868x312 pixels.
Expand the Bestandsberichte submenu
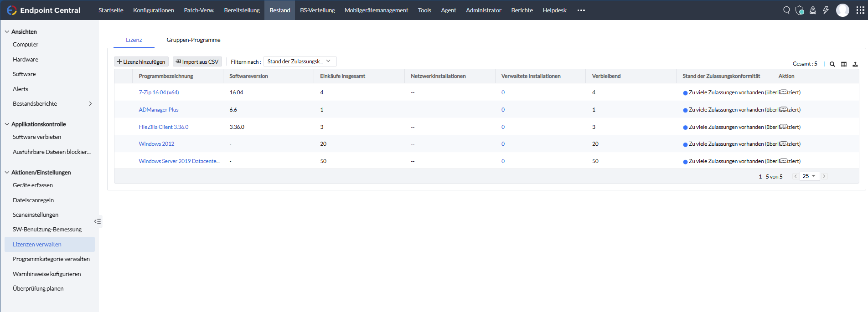(x=90, y=104)
